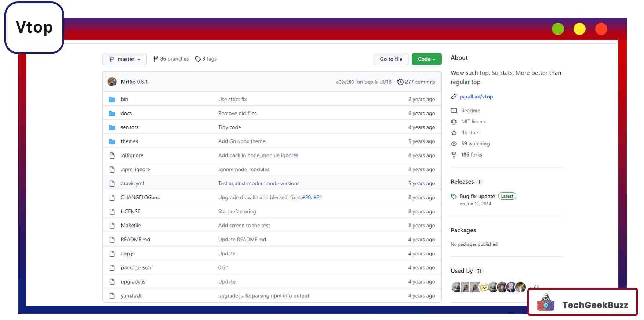This screenshot has height=320, width=644.
Task: Click the file icon beside LICENSE
Action: point(112,212)
